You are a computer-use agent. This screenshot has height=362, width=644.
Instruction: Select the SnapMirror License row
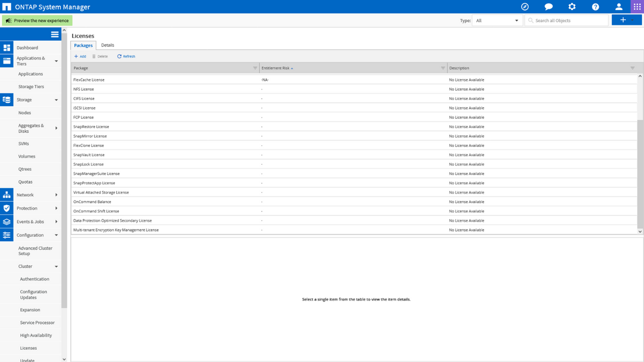[354, 136]
